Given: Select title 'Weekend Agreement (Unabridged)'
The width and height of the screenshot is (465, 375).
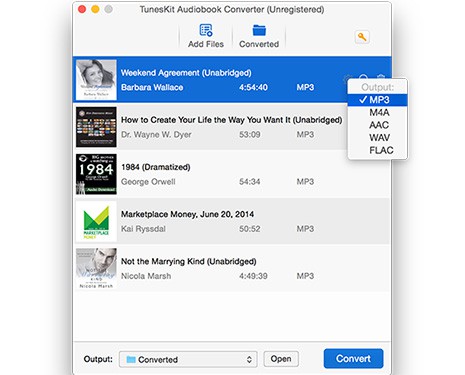Looking at the screenshot, I should tap(186, 73).
